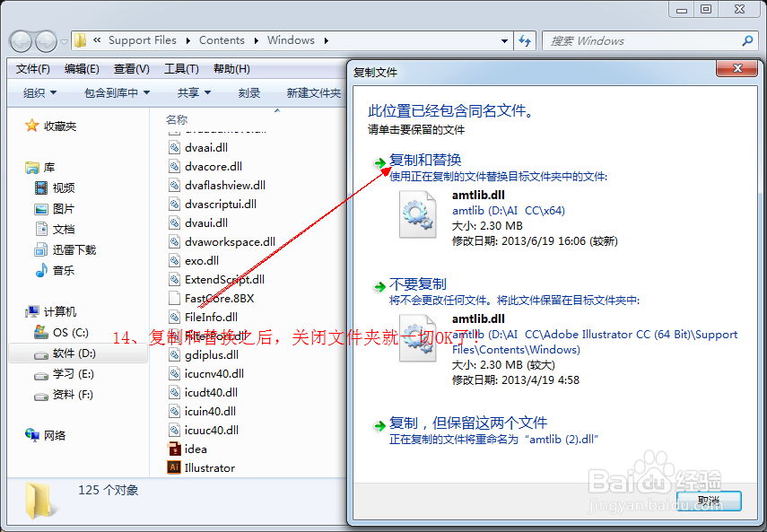767x532 pixels.
Task: Select file FastCore.8BX
Action: [212, 298]
